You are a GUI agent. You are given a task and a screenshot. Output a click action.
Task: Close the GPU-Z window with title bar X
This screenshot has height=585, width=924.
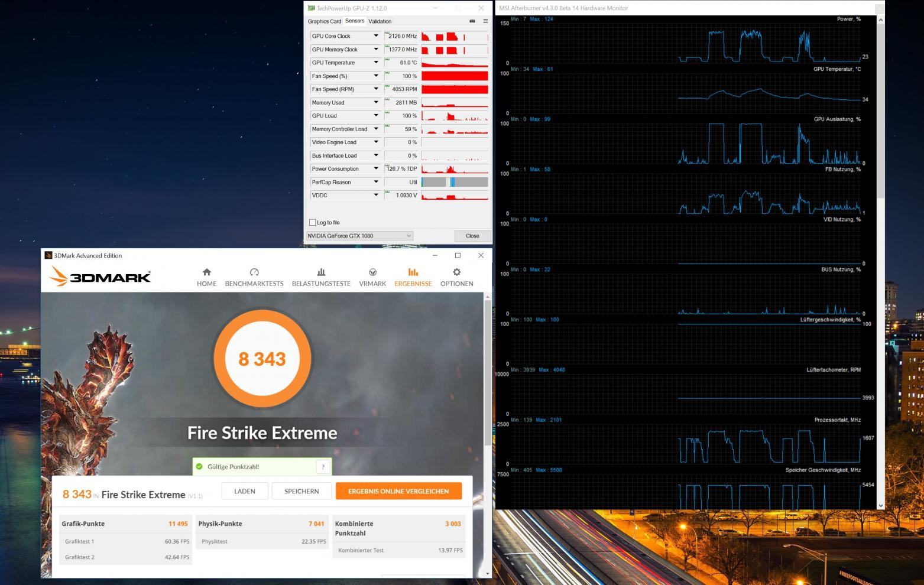481,8
